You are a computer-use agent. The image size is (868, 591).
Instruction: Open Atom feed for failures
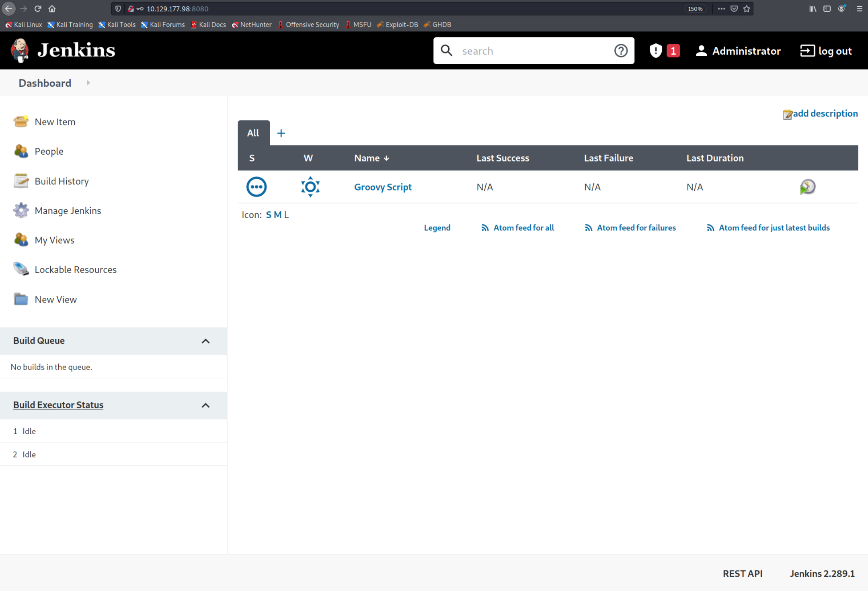(636, 227)
